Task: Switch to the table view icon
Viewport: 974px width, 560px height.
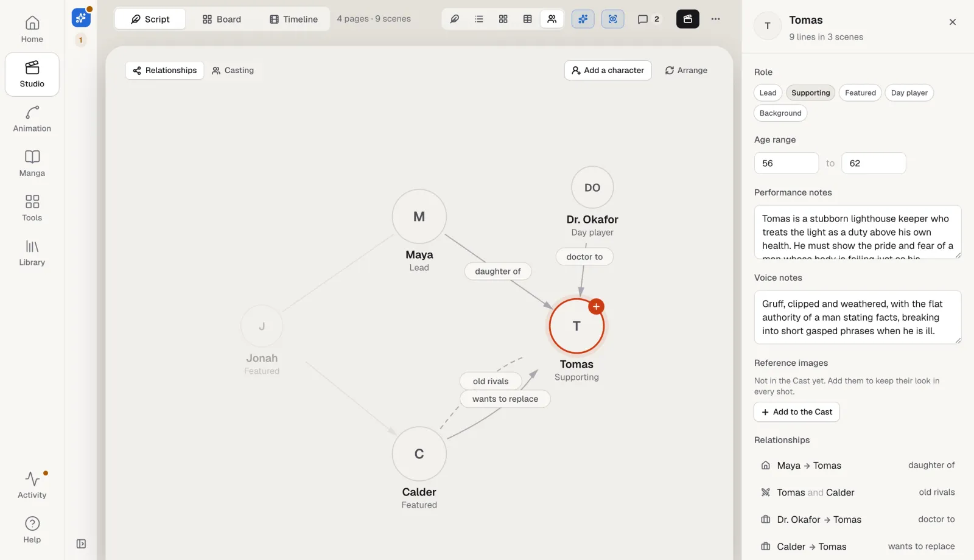Action: click(x=528, y=19)
